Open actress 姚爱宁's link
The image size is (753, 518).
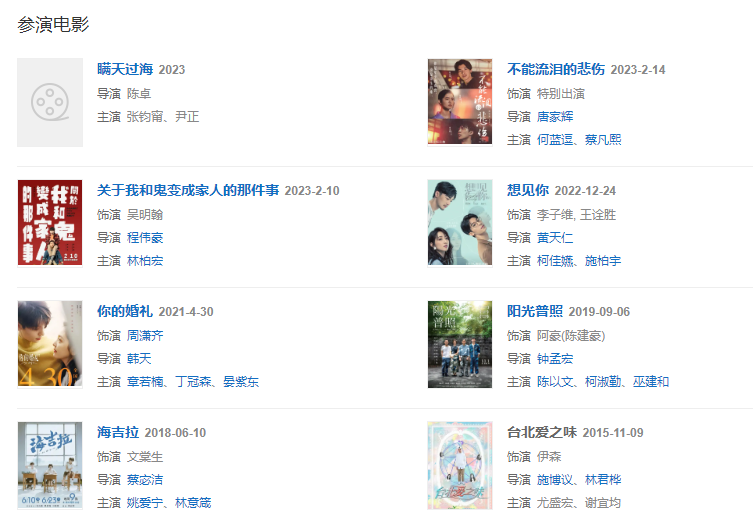(x=145, y=503)
